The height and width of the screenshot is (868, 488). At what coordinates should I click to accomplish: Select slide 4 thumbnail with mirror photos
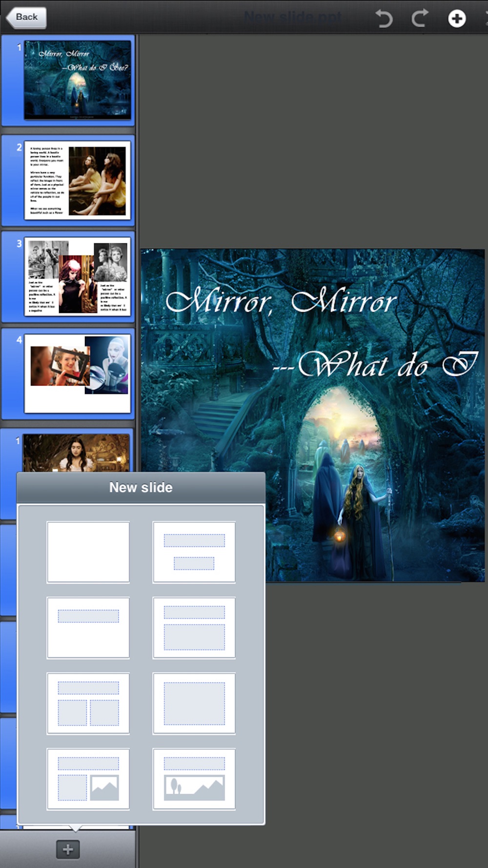tap(78, 373)
